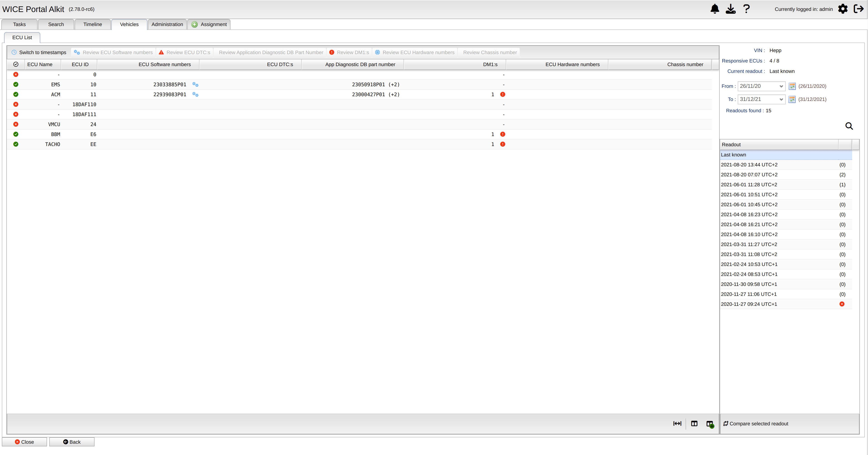Expand the From date dropdown
The width and height of the screenshot is (868, 455).
pos(781,86)
